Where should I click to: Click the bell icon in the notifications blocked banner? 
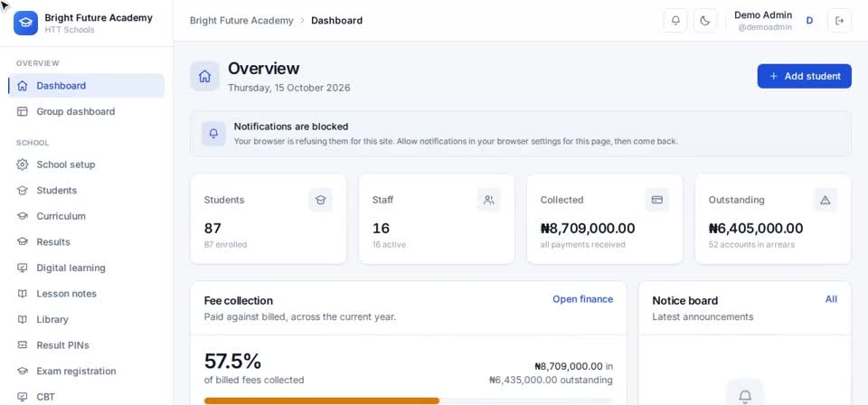[213, 134]
